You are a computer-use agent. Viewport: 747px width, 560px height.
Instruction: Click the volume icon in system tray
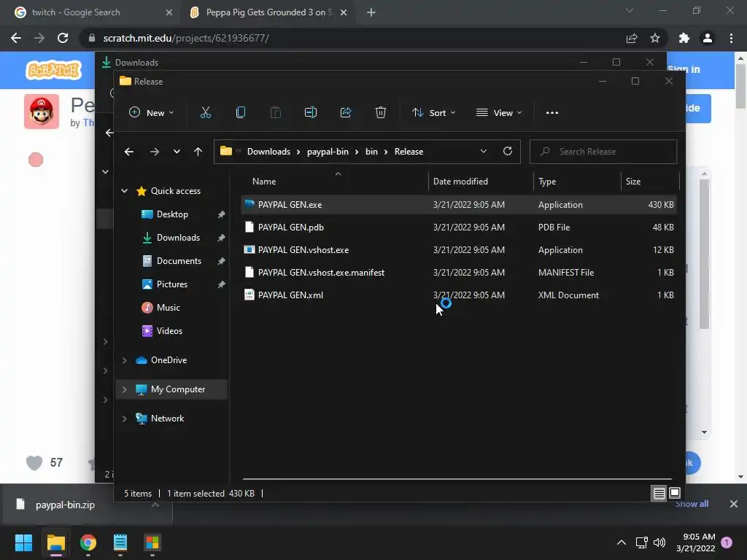coord(659,542)
